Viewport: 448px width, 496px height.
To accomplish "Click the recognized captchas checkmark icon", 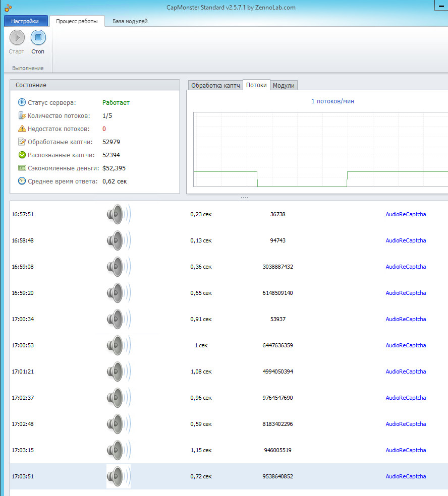I will pos(22,155).
